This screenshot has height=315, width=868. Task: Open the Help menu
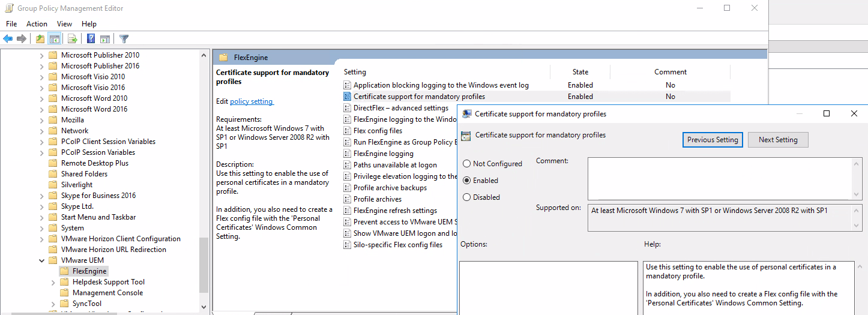(x=89, y=24)
